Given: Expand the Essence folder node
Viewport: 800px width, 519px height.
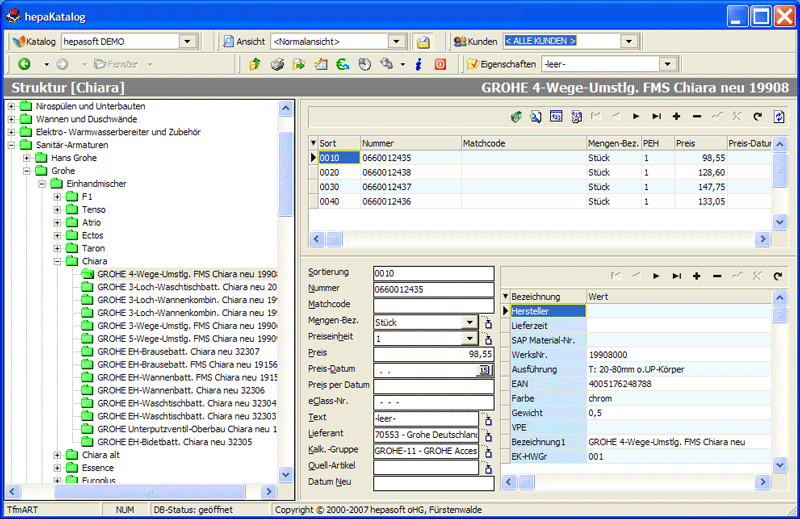Looking at the screenshot, I should point(58,467).
